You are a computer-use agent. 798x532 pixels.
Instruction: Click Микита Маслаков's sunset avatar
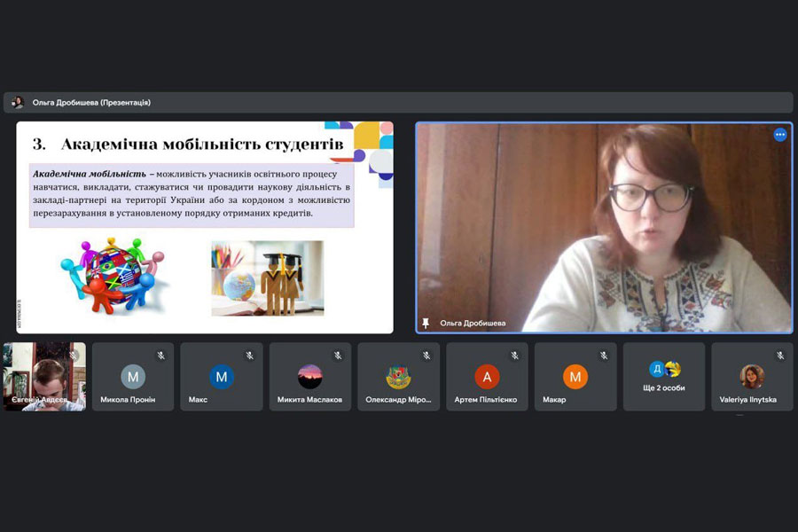(x=310, y=377)
